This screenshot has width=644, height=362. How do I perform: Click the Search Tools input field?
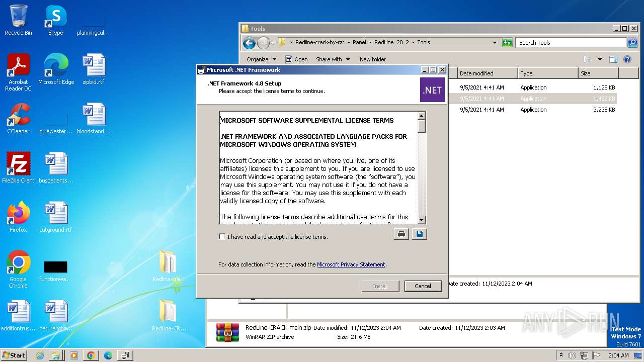click(571, 43)
